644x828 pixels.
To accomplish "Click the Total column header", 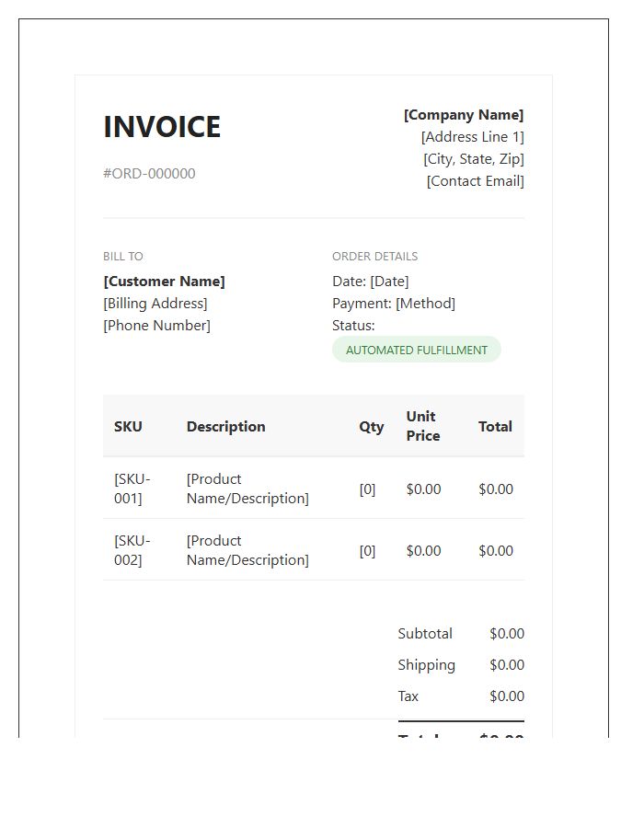I will pyautogui.click(x=495, y=426).
